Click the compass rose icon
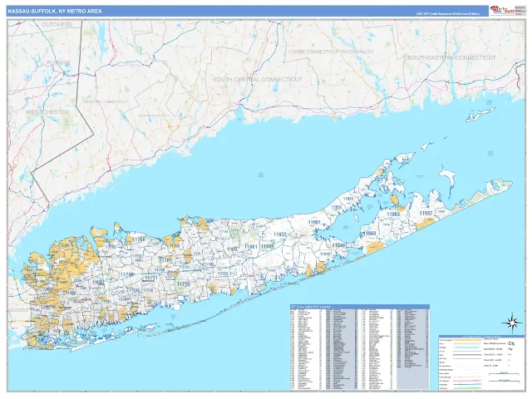 (x=512, y=323)
